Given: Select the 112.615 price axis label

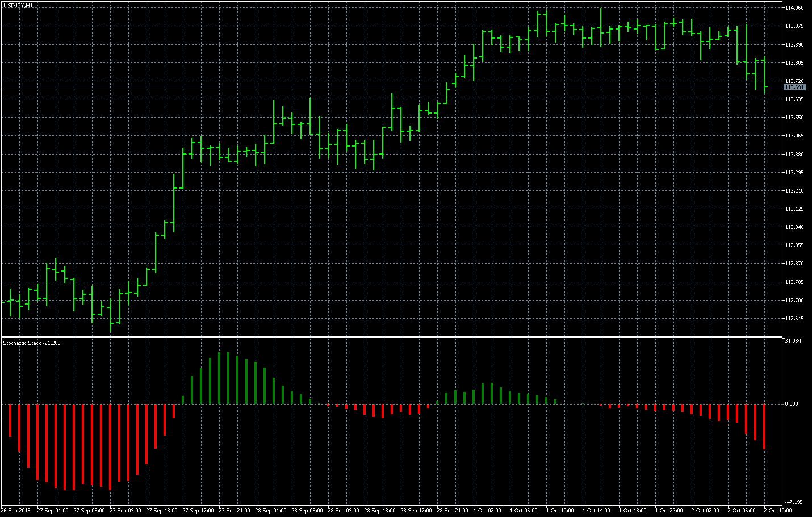Looking at the screenshot, I should pos(794,319).
